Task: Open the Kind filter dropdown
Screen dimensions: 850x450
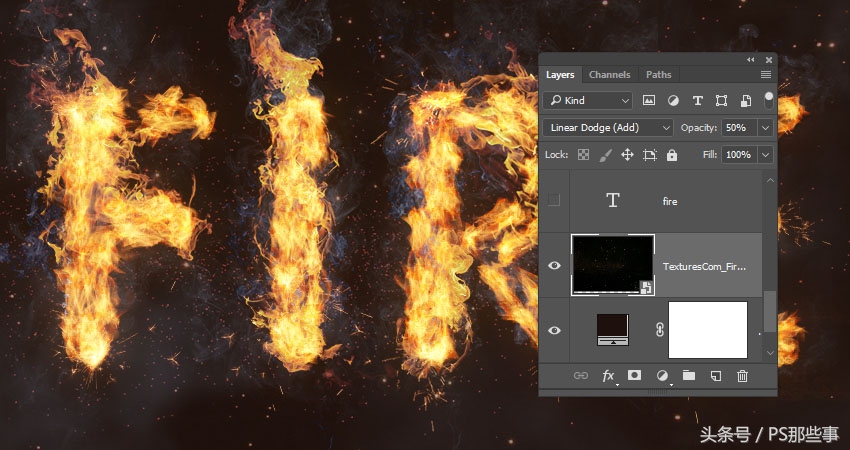Action: 588,100
